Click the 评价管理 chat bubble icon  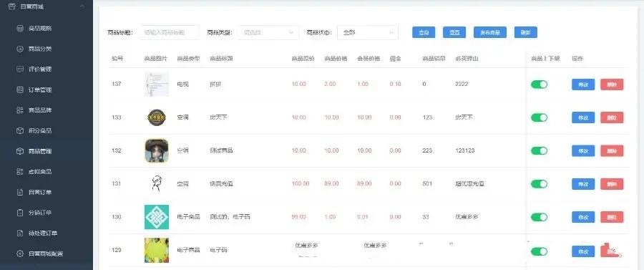20,69
